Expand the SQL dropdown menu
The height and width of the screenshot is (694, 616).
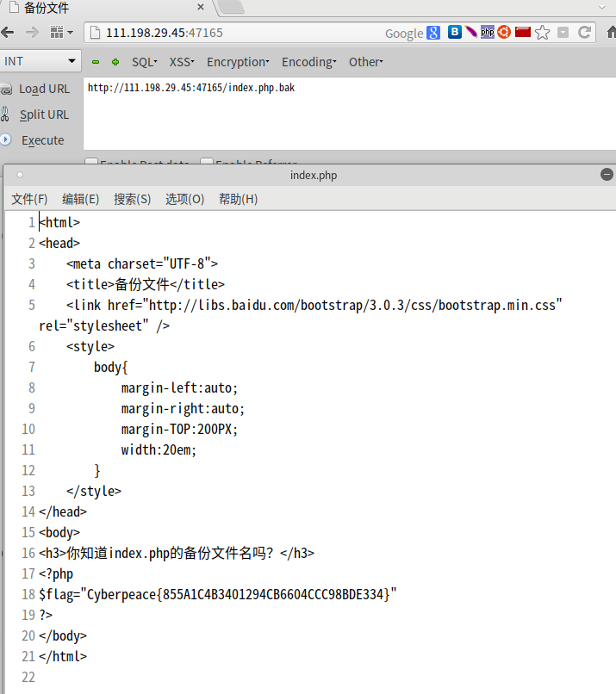[145, 62]
